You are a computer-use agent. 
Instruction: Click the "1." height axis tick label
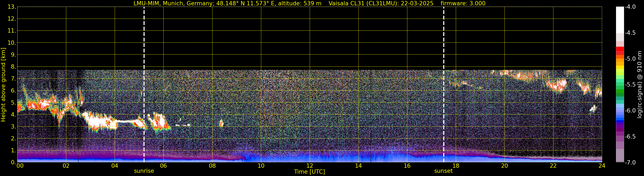[13, 151]
